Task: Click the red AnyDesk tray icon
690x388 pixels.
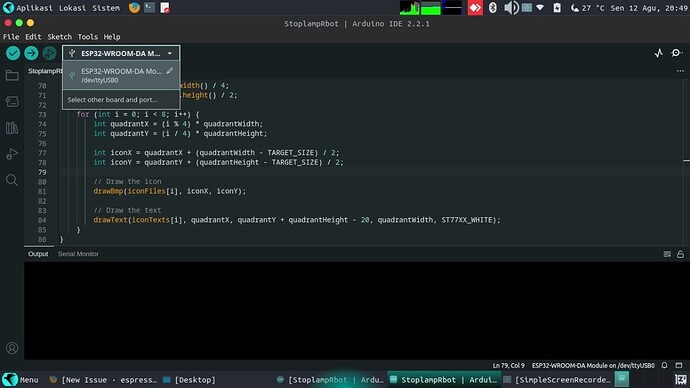Action: click(x=475, y=7)
